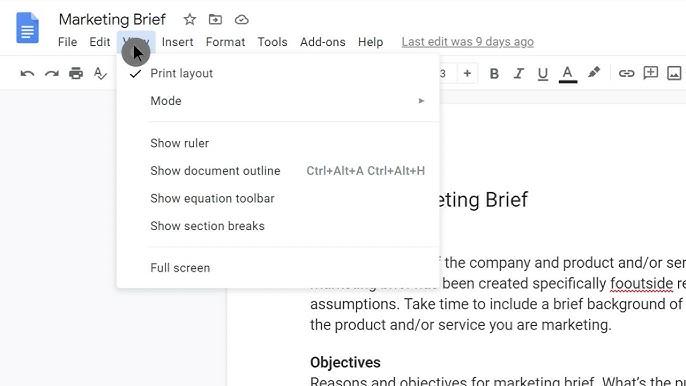Print the document using printer icon
686x386 pixels.
tap(76, 73)
